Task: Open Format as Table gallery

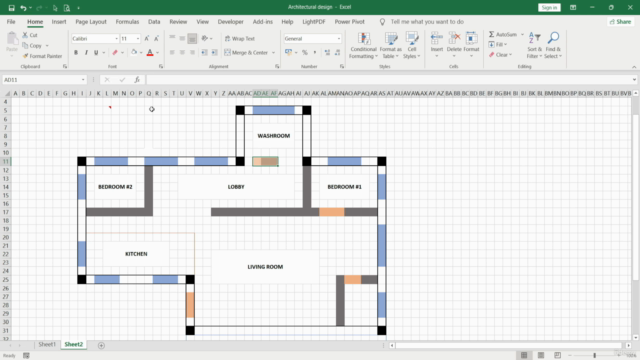Action: coord(391,45)
